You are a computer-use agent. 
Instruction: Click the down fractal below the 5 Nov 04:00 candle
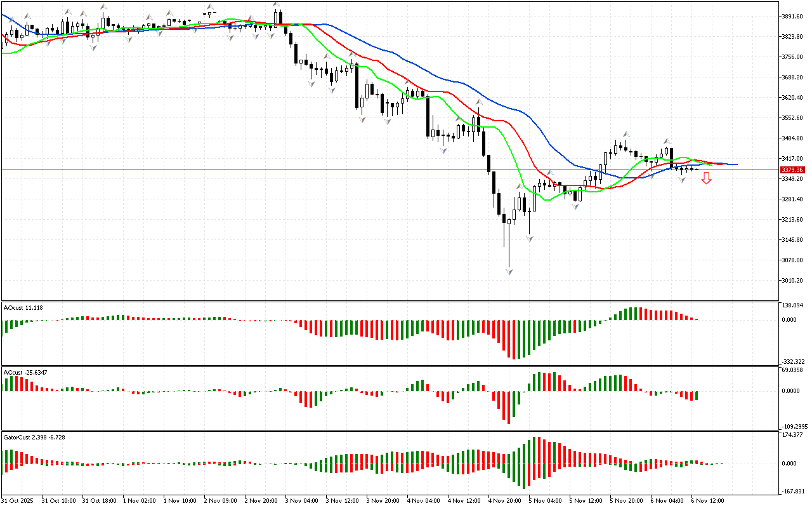pos(529,238)
